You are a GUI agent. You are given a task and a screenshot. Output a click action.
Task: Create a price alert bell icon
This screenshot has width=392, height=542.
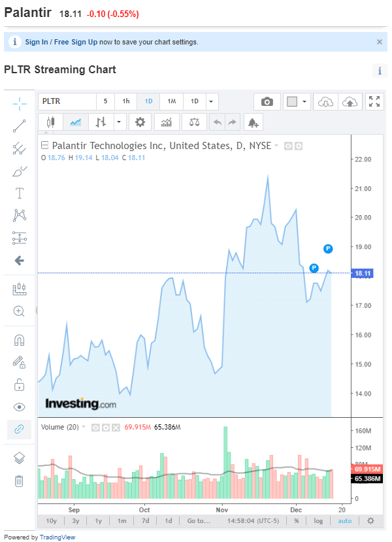[x=253, y=122]
